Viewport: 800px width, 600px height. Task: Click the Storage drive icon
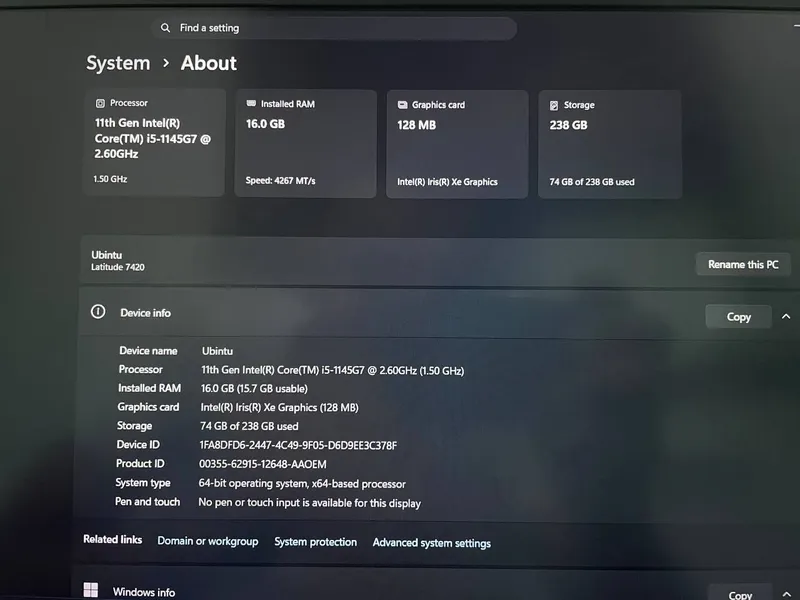coord(554,105)
